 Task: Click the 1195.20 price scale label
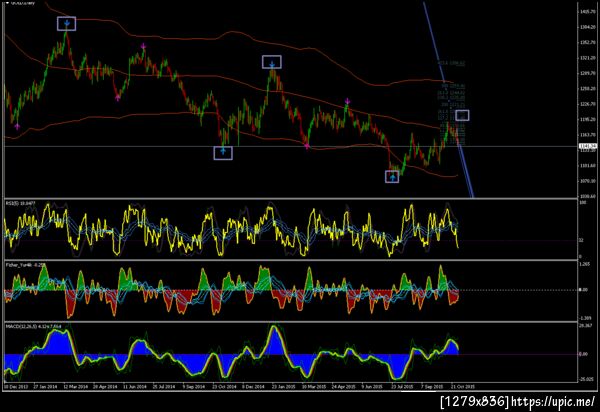click(589, 119)
